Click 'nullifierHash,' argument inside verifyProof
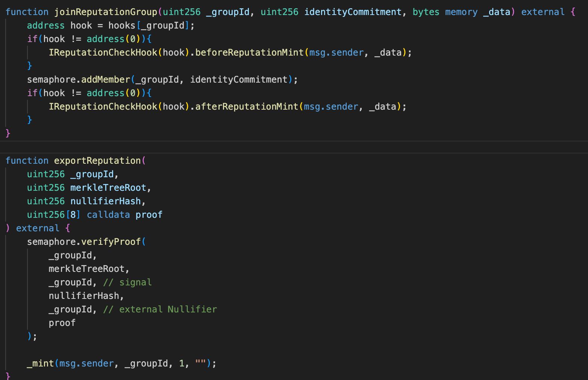The width and height of the screenshot is (588, 380). pyautogui.click(x=86, y=296)
